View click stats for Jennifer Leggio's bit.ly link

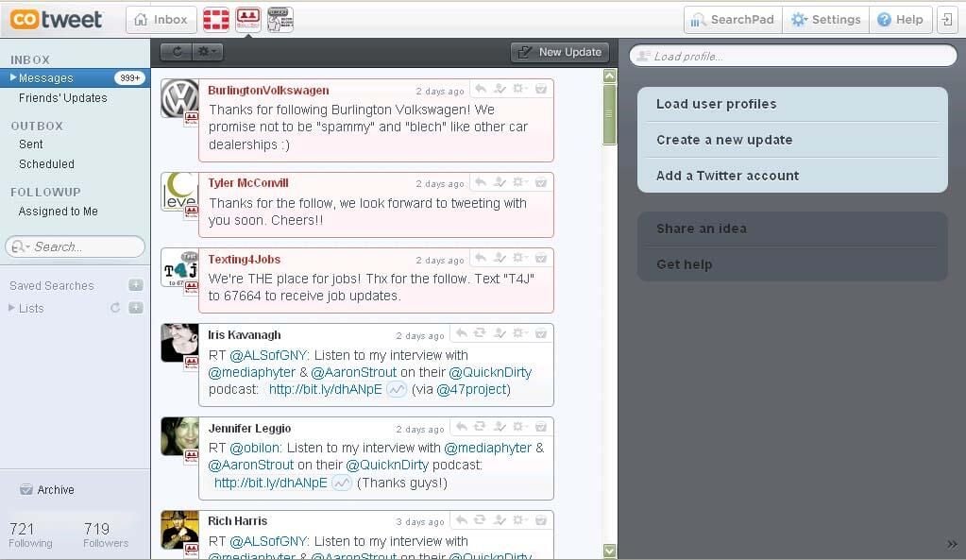pos(342,483)
